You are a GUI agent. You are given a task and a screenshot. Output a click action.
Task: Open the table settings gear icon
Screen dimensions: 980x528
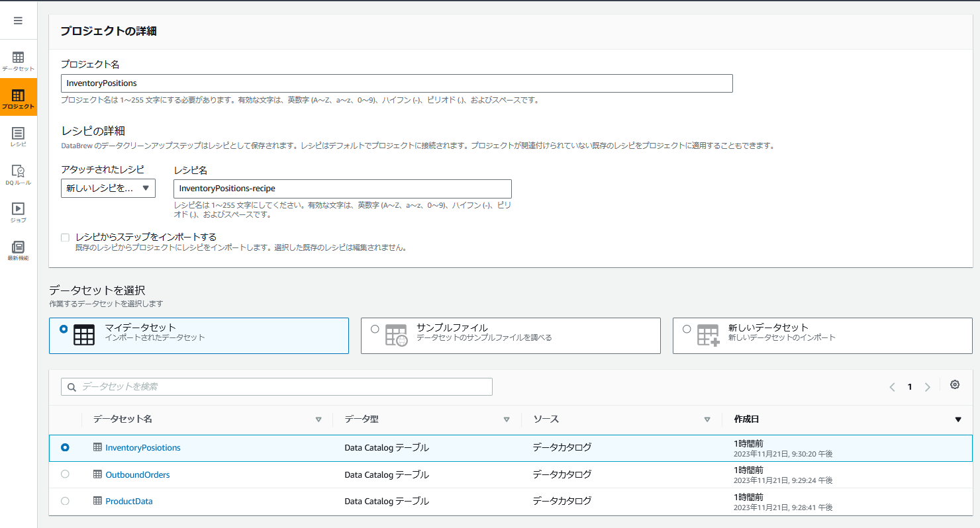pyautogui.click(x=955, y=384)
